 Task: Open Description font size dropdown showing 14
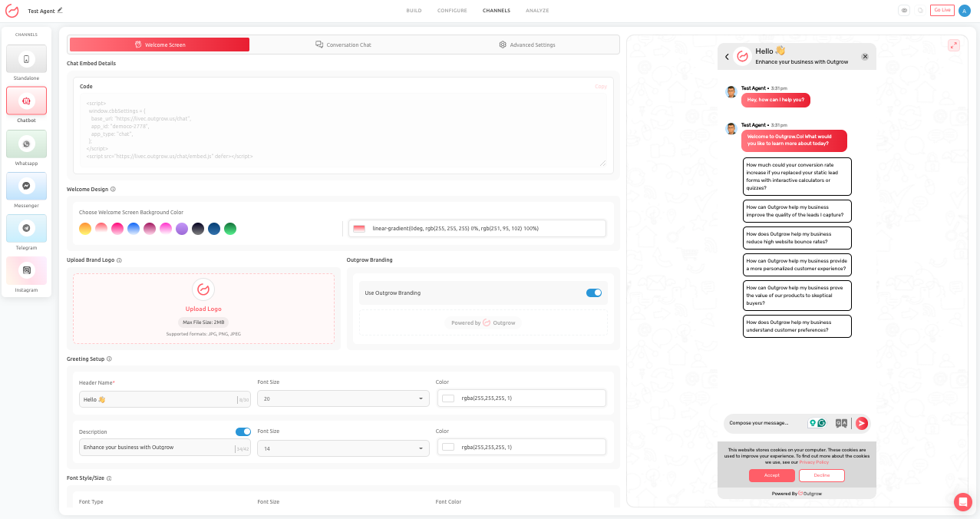[x=343, y=448]
